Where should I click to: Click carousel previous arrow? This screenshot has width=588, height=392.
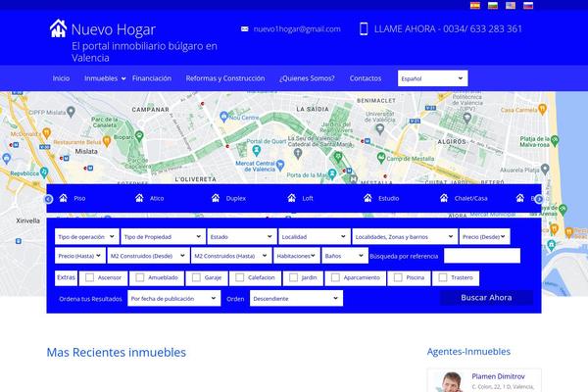point(49,199)
